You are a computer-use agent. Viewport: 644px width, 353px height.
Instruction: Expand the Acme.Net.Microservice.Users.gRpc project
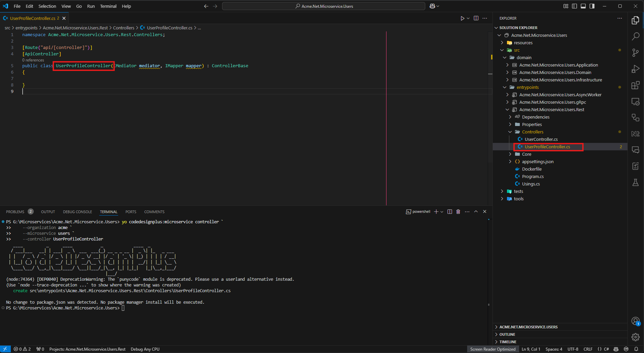(x=507, y=102)
